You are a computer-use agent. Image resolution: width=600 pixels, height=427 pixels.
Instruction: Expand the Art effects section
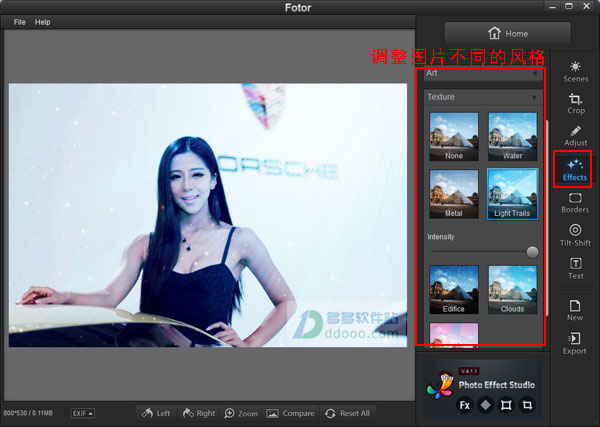[x=483, y=73]
